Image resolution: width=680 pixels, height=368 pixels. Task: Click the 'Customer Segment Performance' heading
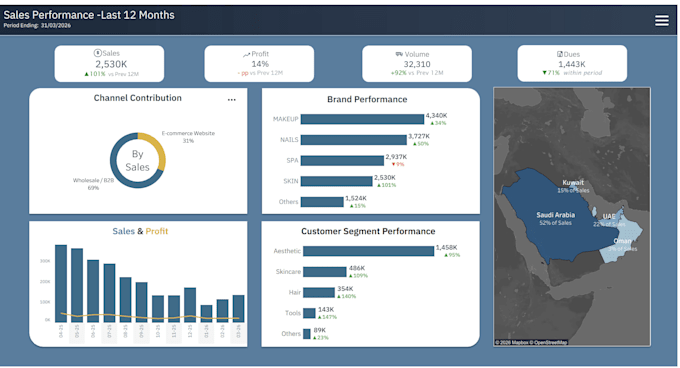[x=368, y=231]
